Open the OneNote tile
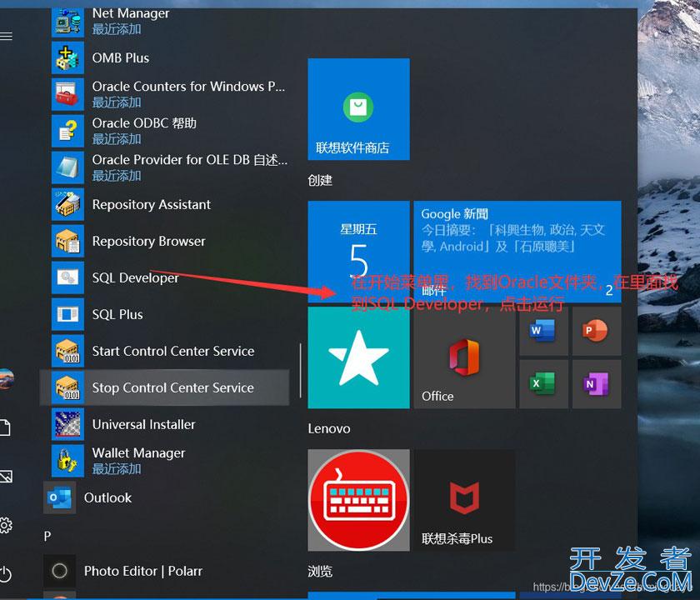 (597, 384)
